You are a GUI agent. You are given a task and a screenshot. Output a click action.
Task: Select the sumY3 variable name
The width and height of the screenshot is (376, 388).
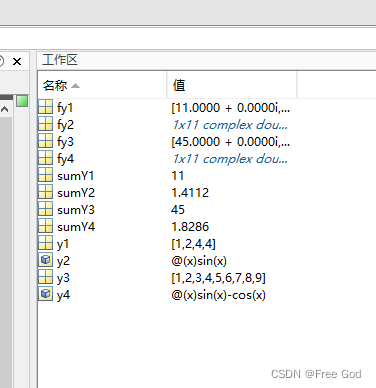pyautogui.click(x=76, y=210)
